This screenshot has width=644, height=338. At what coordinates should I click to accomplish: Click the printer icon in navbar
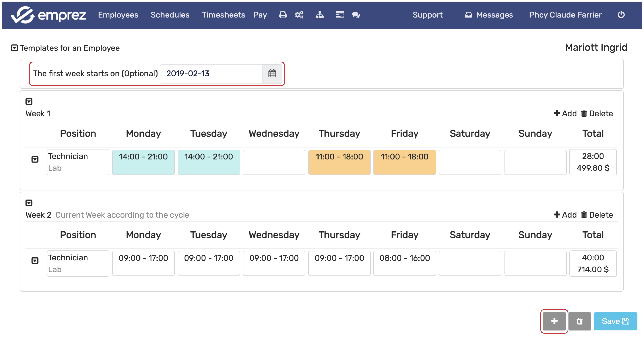(x=283, y=15)
